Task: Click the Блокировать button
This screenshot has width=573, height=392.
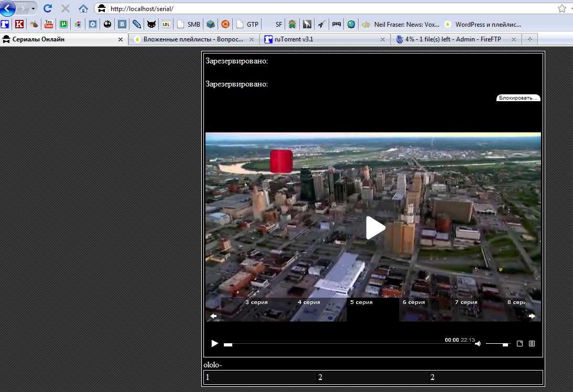Action: 518,98
